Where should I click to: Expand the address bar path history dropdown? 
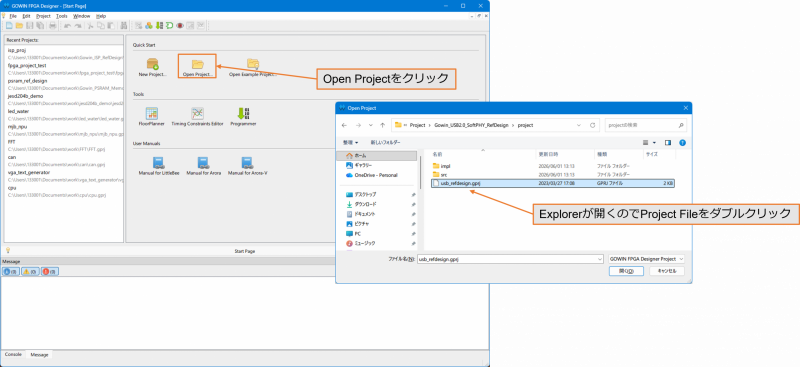tap(578, 125)
